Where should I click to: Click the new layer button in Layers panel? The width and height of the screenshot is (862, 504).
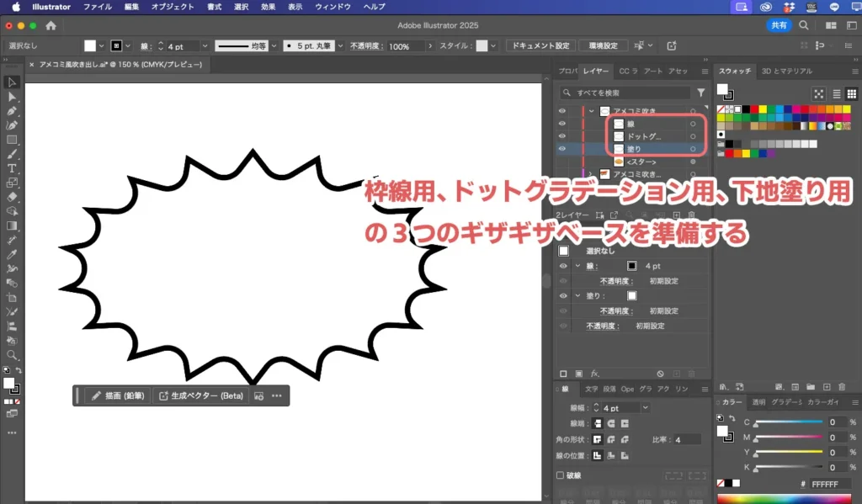pos(675,215)
